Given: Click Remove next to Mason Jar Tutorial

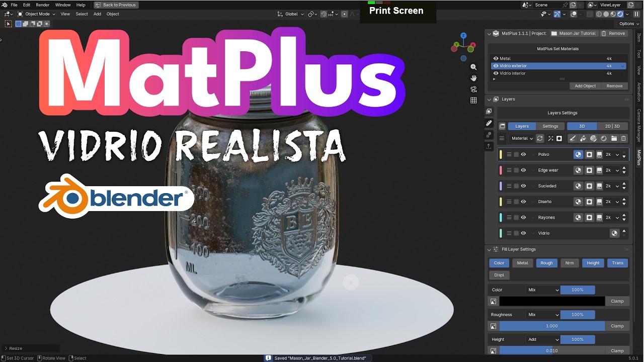Looking at the screenshot, I should (x=614, y=33).
